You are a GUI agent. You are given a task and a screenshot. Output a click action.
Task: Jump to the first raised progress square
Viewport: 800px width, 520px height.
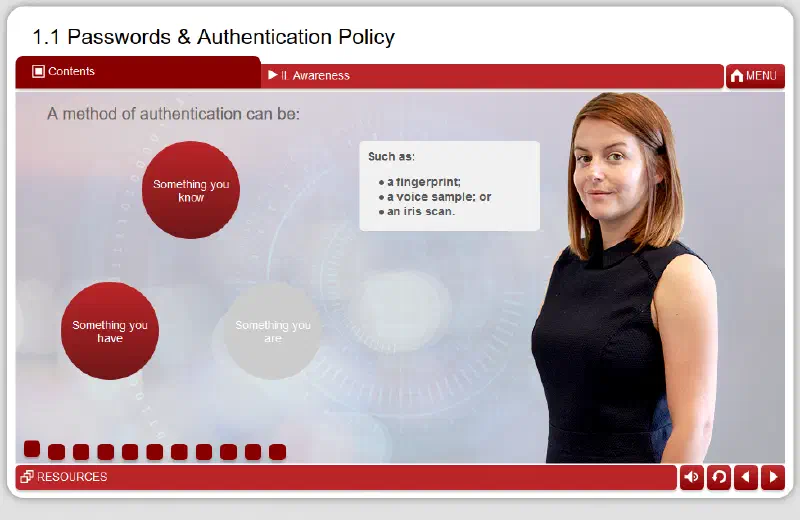(x=32, y=449)
